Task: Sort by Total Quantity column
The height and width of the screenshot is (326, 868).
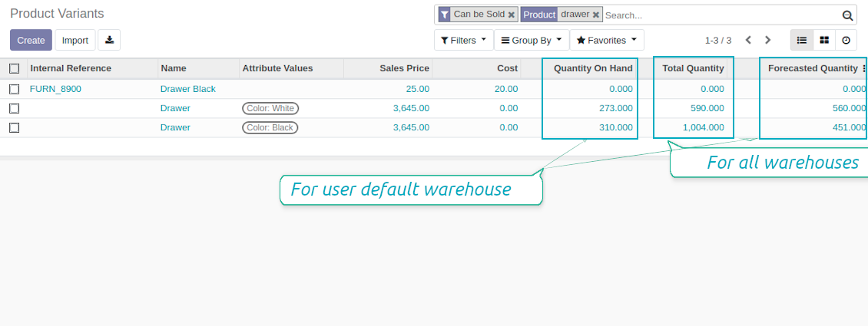Action: 693,68
